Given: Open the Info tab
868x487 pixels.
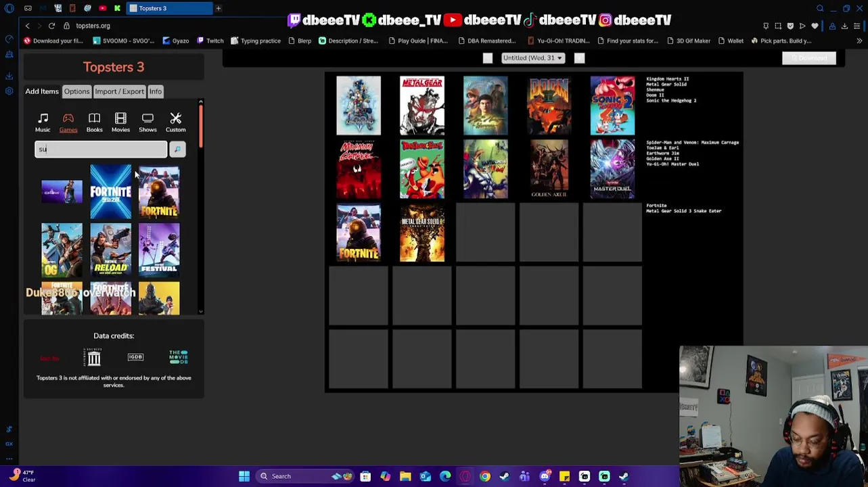Looking at the screenshot, I should pos(155,91).
